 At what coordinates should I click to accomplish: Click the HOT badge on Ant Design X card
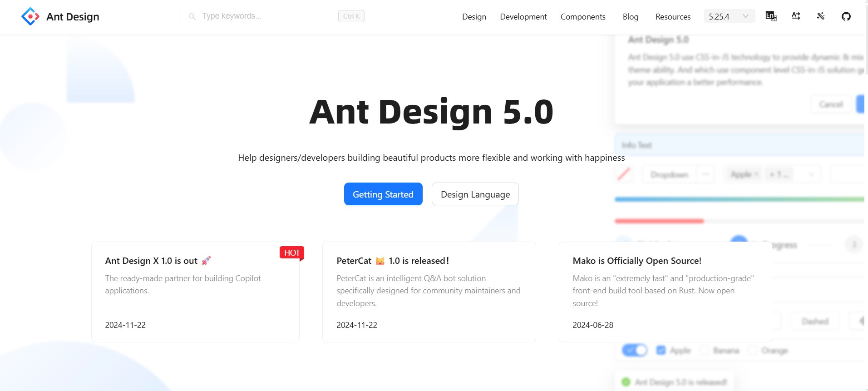click(292, 252)
